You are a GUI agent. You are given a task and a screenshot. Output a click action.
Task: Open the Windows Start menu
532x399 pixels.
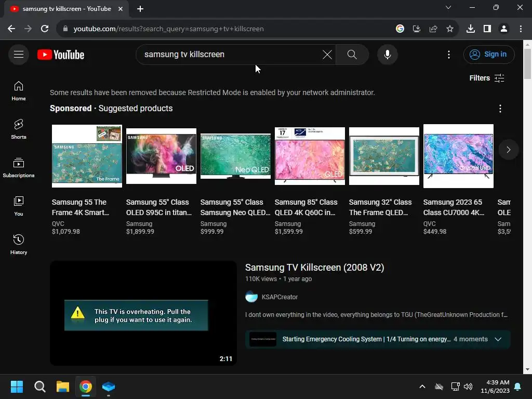pos(17,387)
